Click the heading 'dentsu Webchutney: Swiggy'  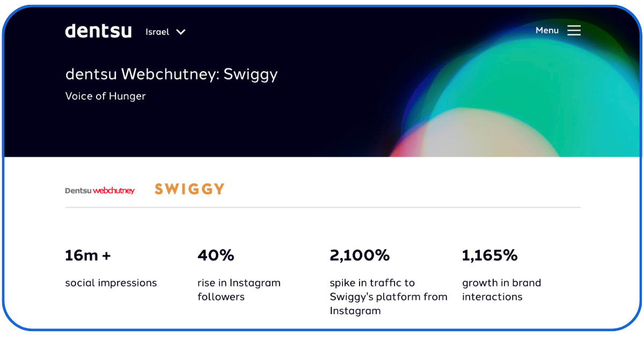tap(171, 74)
